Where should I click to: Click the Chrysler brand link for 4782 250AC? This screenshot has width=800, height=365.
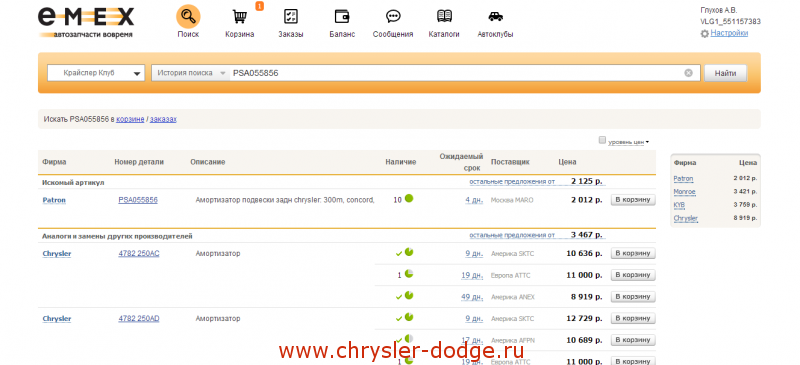(57, 254)
